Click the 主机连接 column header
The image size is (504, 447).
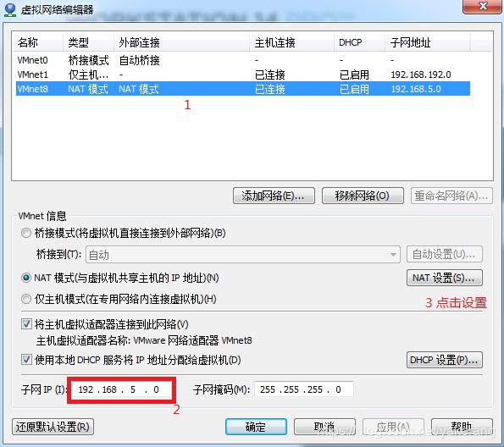pos(291,42)
